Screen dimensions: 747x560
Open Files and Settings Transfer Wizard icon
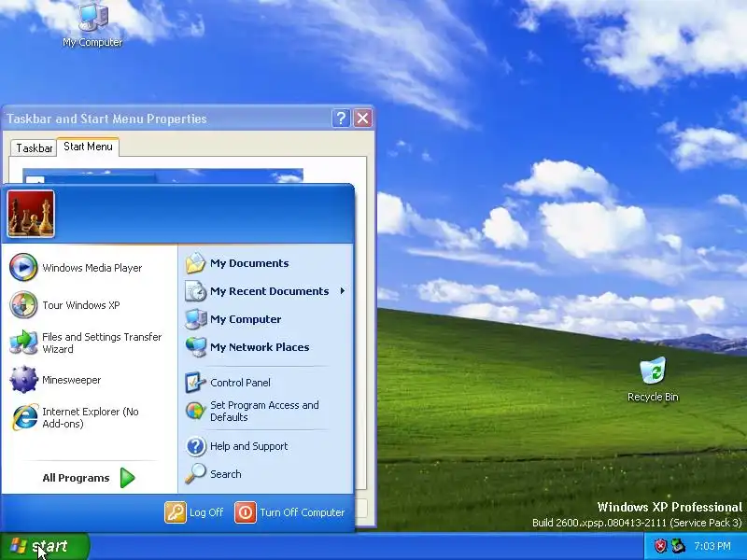(x=23, y=343)
